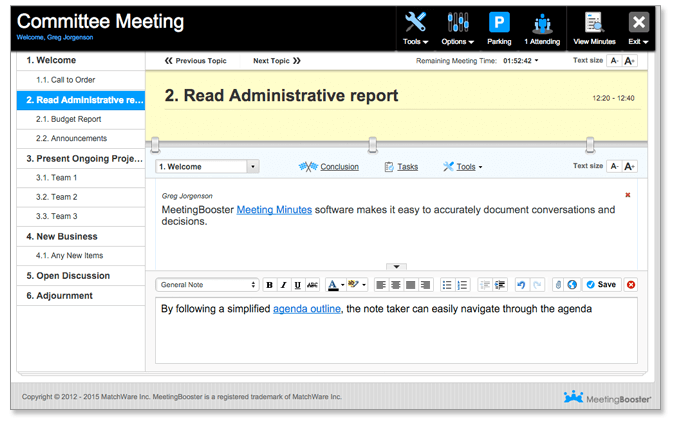Viewport: 673px width, 428px height.
Task: Click inside the note editor text area
Action: pos(396,331)
